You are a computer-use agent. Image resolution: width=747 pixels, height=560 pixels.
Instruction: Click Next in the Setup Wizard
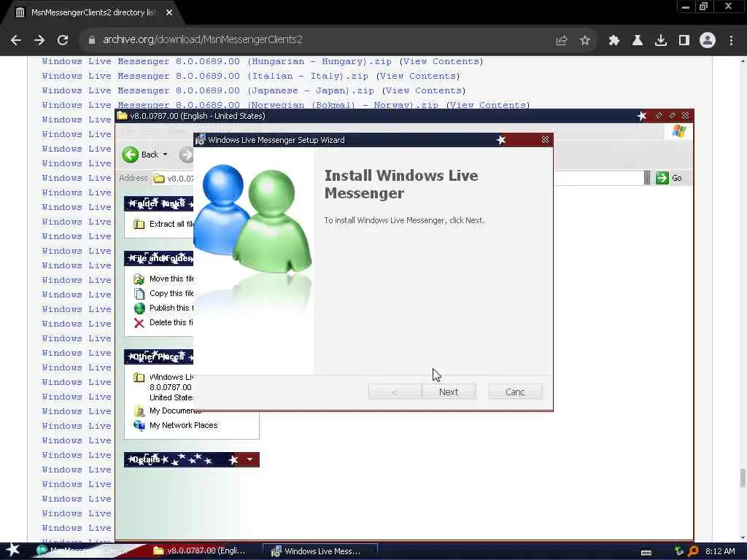click(x=449, y=392)
